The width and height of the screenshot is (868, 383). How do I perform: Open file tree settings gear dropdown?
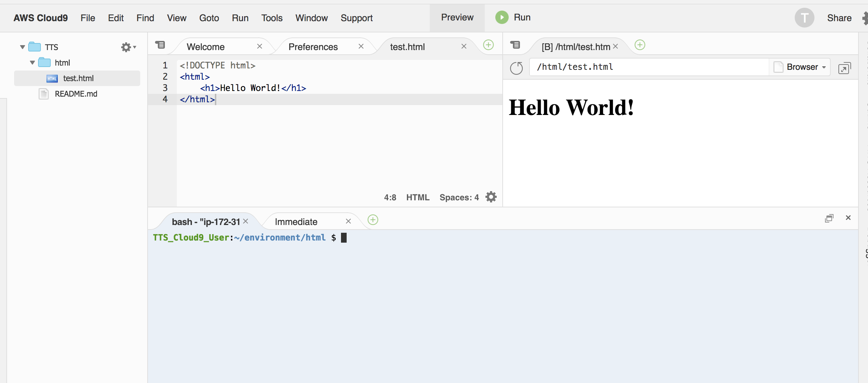pos(128,47)
